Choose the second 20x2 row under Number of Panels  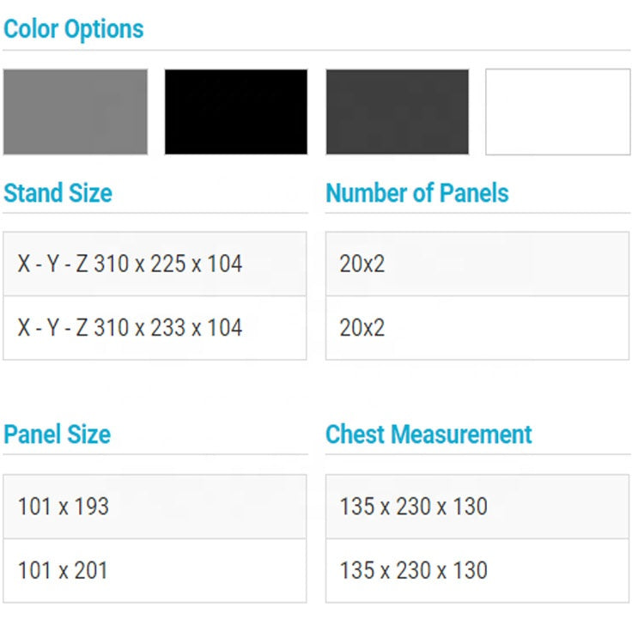[477, 328]
